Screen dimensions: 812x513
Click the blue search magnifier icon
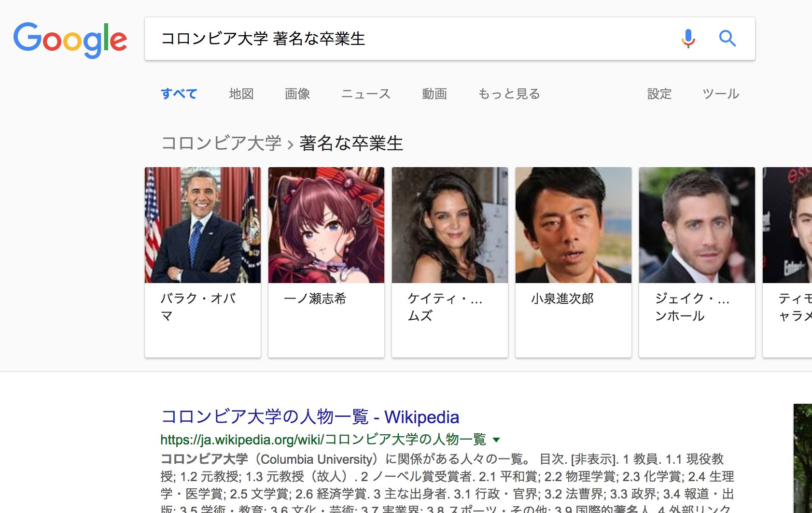point(727,38)
